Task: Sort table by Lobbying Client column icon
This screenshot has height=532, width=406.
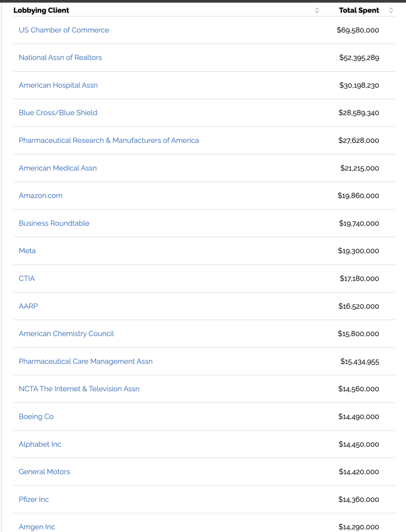Action: pos(317,10)
